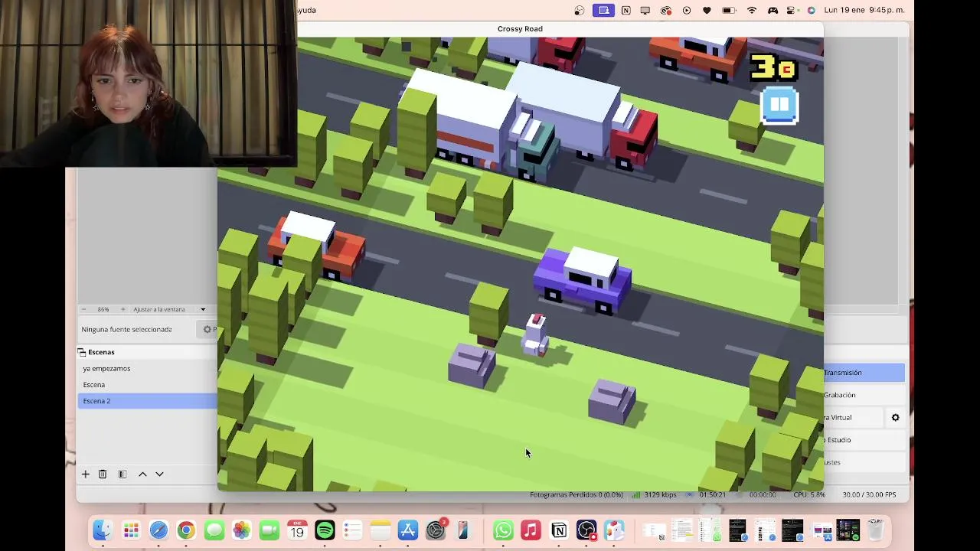
Task: Click the battery icon in menu bar
Action: pyautogui.click(x=729, y=10)
